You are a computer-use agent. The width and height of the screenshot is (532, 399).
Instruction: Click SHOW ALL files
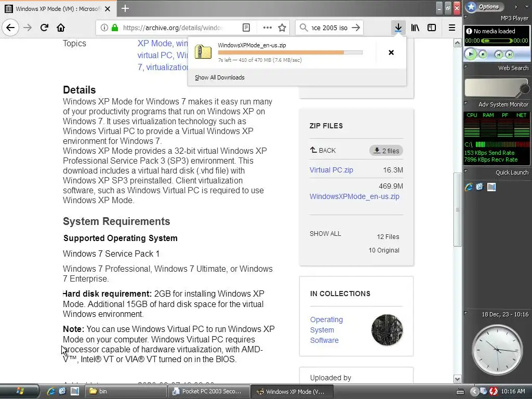325,234
